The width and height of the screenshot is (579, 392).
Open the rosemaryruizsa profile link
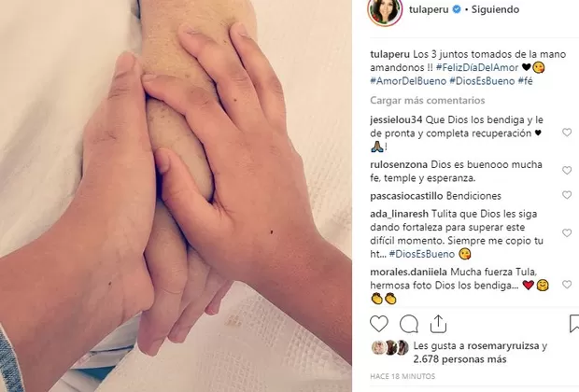(503, 346)
